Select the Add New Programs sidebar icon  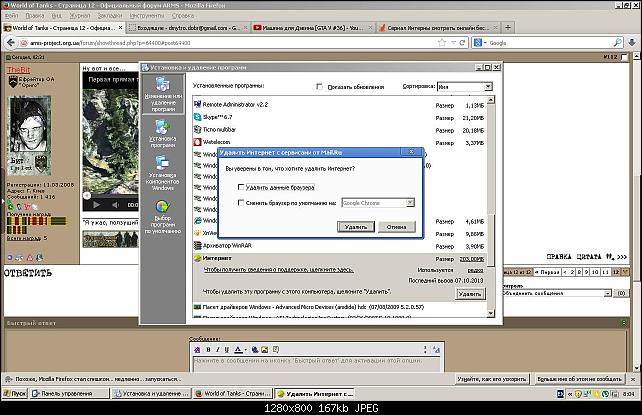163,134
